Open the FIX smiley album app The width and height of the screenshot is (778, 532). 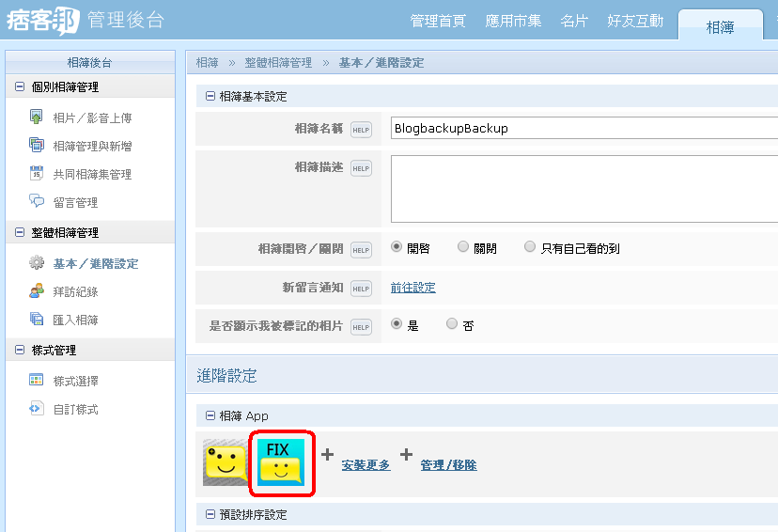pyautogui.click(x=281, y=462)
